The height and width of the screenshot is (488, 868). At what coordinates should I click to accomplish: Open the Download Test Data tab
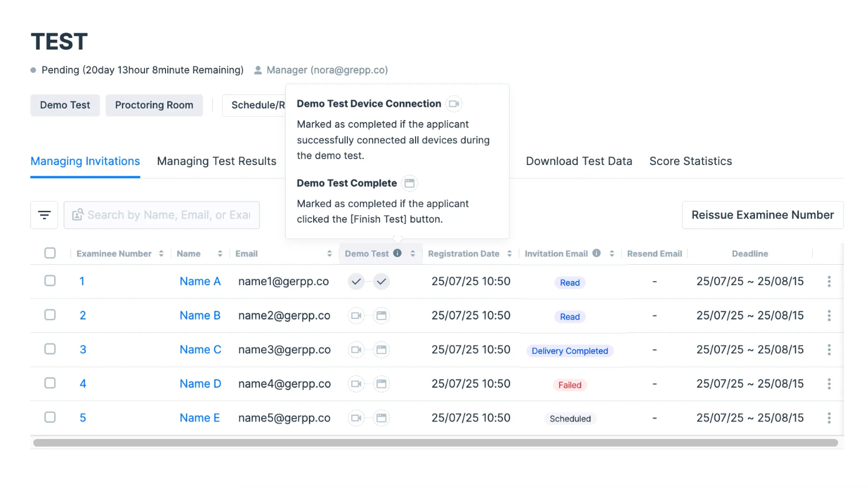[x=579, y=162]
